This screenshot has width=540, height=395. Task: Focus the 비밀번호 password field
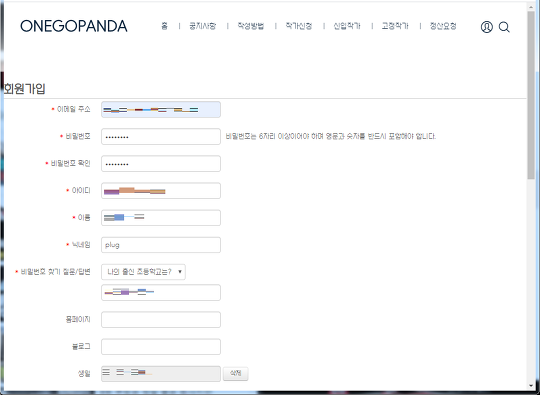click(x=161, y=136)
